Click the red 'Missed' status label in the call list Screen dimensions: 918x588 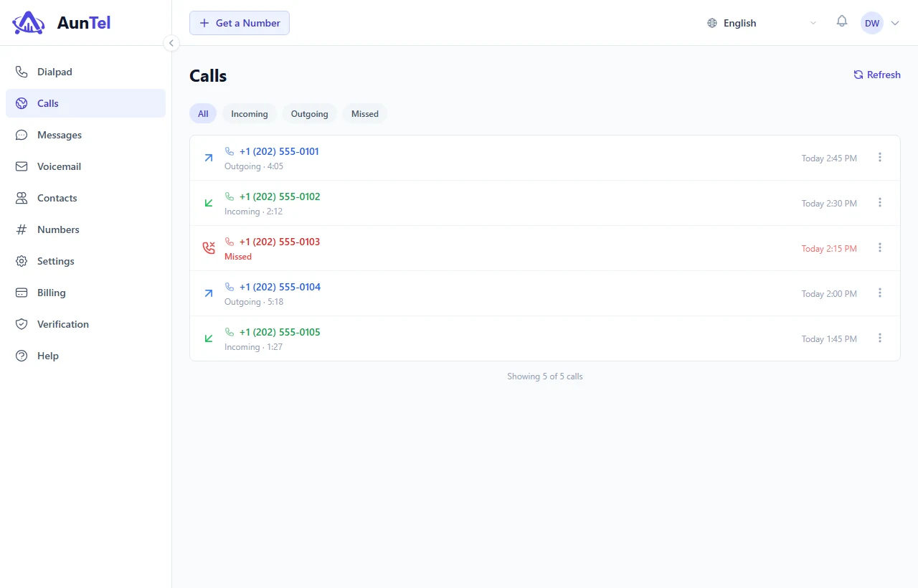[x=238, y=257]
